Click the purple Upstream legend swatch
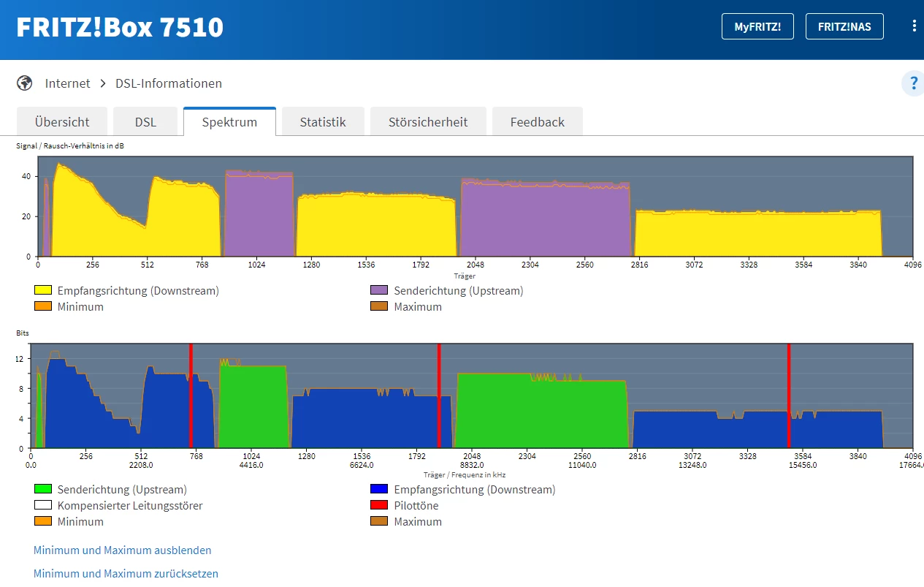This screenshot has width=924, height=587. click(x=379, y=291)
